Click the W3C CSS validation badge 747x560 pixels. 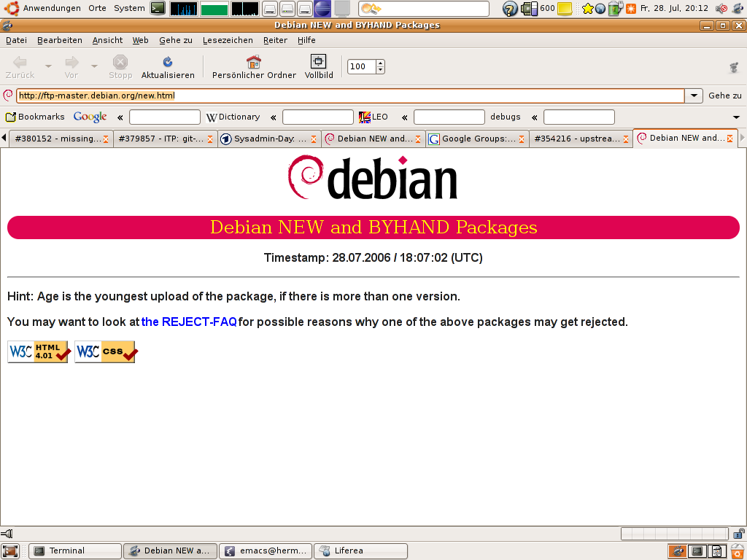pos(106,351)
